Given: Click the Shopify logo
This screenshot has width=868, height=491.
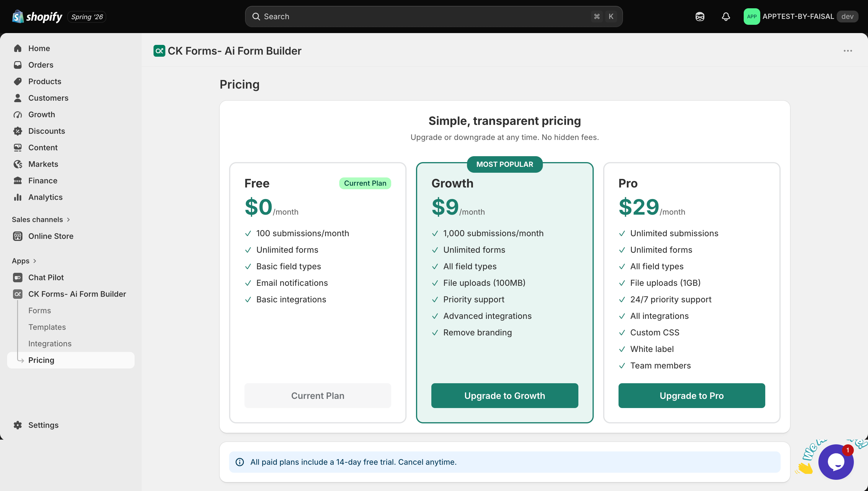Looking at the screenshot, I should [37, 17].
